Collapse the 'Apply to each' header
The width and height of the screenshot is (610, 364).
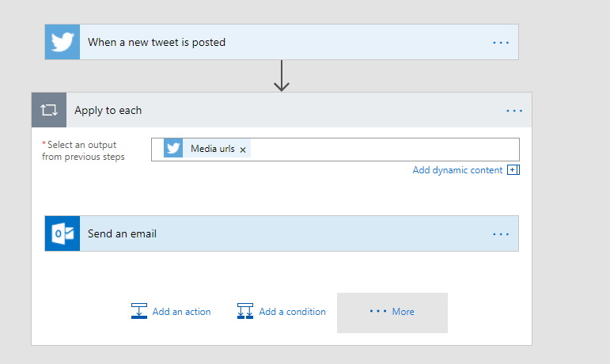click(282, 110)
